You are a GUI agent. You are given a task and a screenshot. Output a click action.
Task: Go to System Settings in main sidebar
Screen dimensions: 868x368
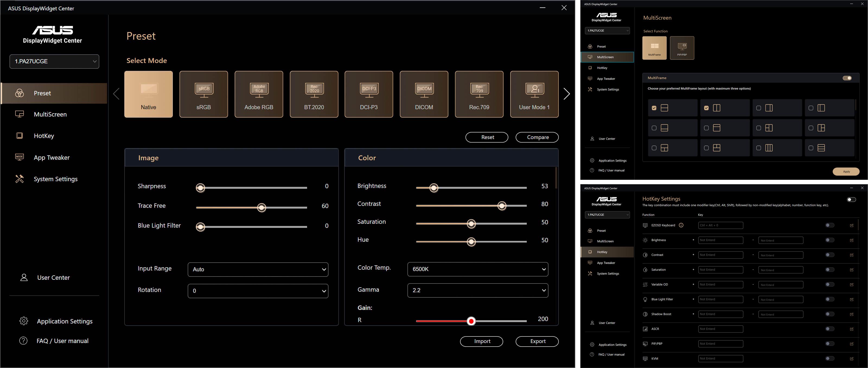tap(55, 179)
